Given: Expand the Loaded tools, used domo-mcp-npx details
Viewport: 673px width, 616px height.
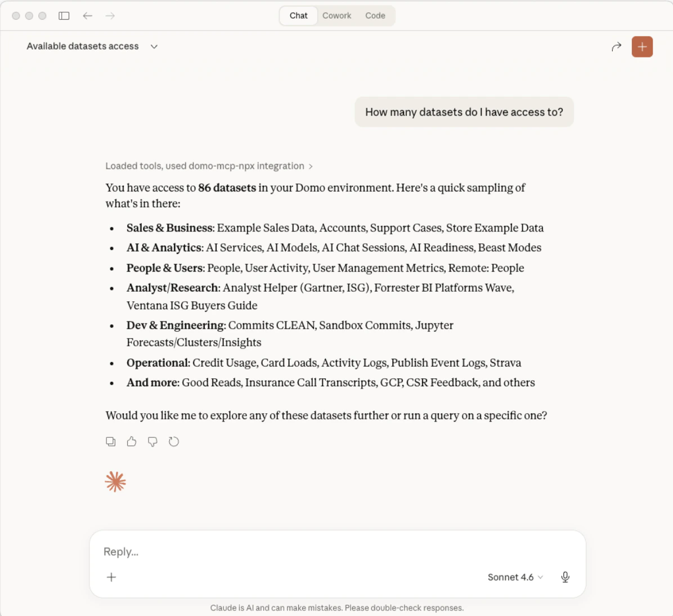Looking at the screenshot, I should 209,166.
